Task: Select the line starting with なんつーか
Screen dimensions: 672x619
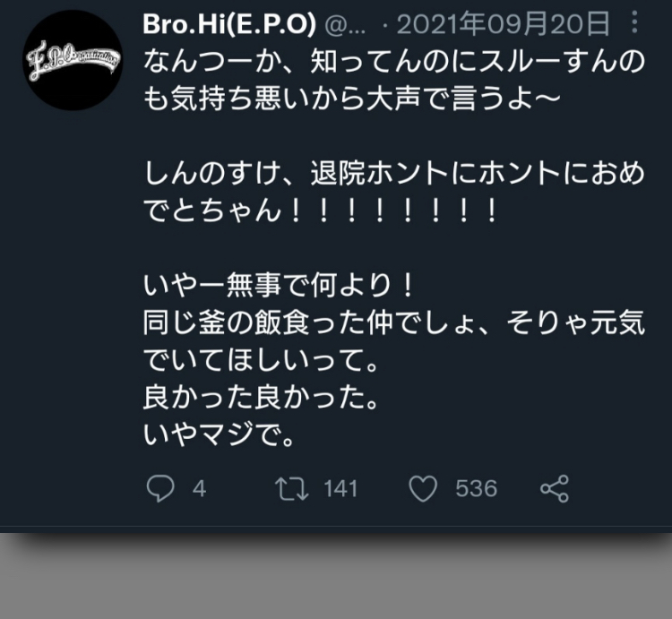Action: click(x=394, y=61)
